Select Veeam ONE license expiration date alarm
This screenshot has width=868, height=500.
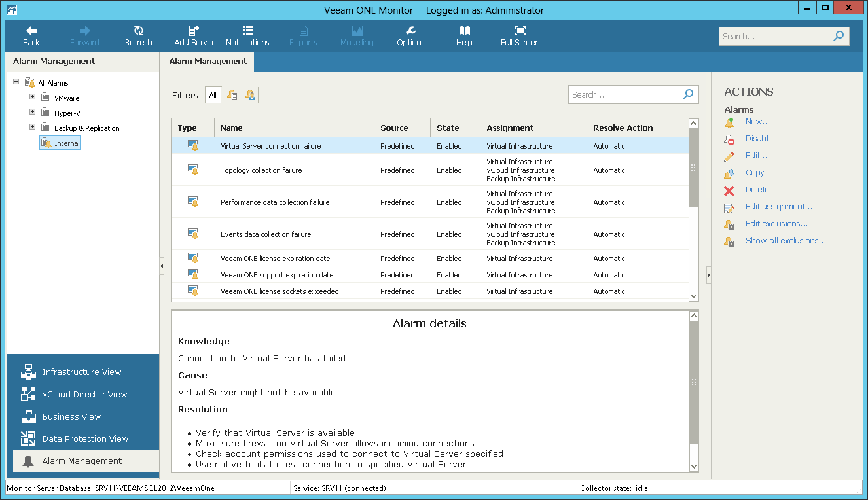pyautogui.click(x=430, y=259)
